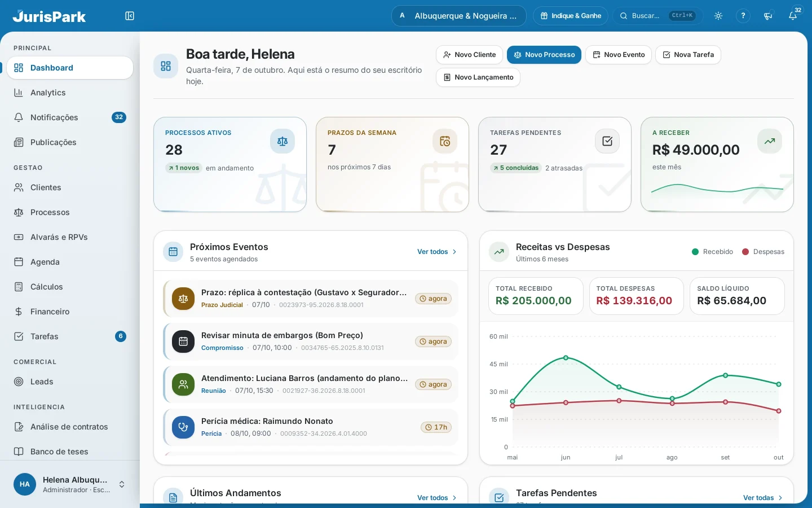Toggle the Recebido legend series
This screenshot has height=508, width=812.
click(712, 252)
